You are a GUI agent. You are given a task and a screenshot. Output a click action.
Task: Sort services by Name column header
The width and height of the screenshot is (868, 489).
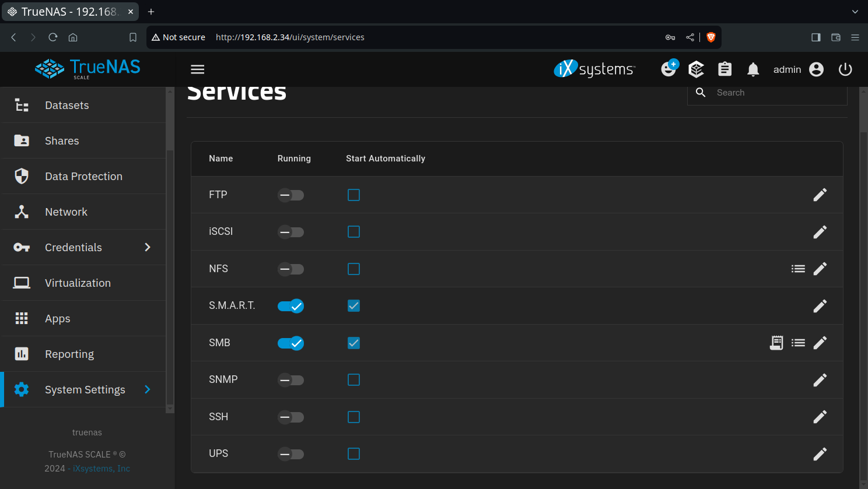[221, 159]
